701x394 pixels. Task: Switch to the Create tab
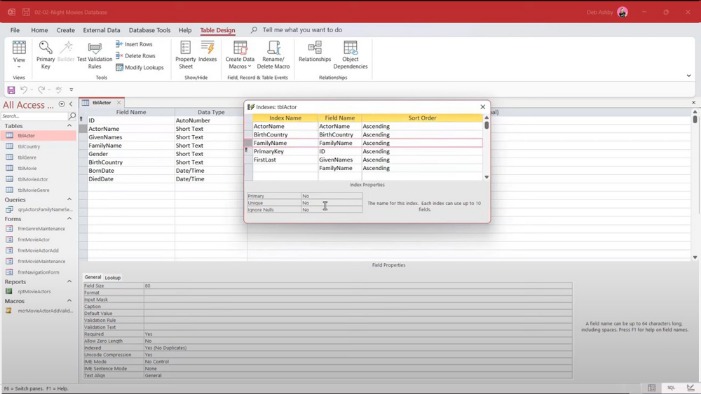click(66, 30)
